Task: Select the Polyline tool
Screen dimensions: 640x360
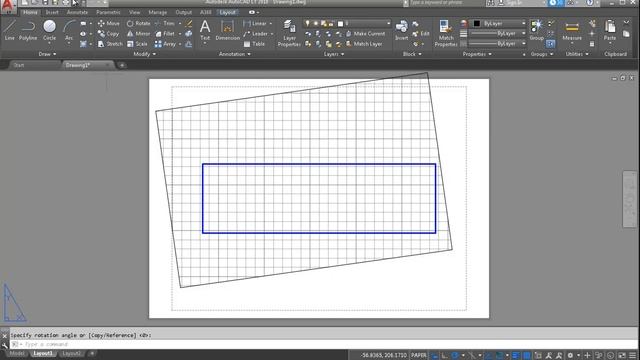Action: pyautogui.click(x=28, y=30)
